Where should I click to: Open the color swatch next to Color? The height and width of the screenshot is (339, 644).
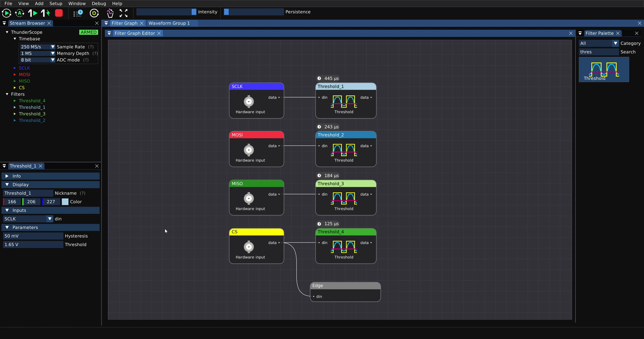tap(65, 202)
